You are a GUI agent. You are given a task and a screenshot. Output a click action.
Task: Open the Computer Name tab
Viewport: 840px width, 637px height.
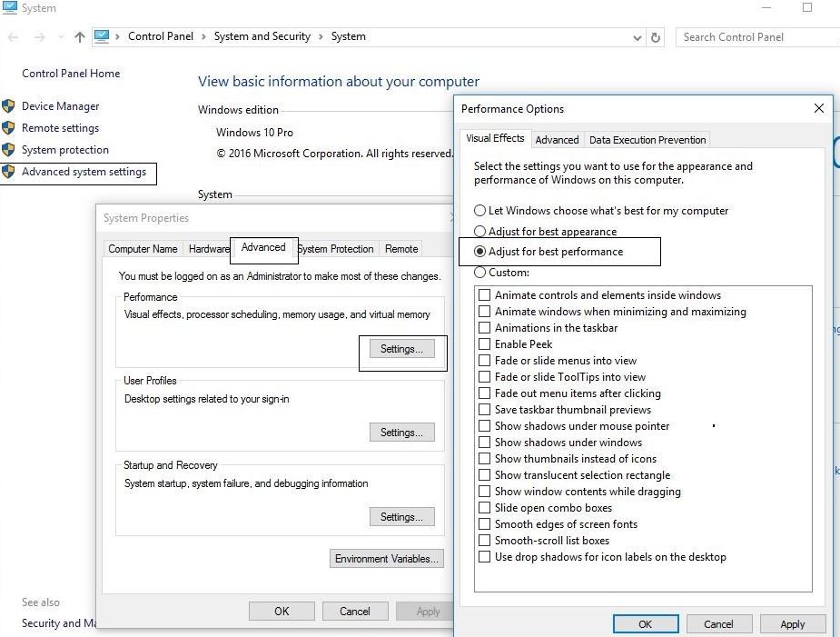143,249
